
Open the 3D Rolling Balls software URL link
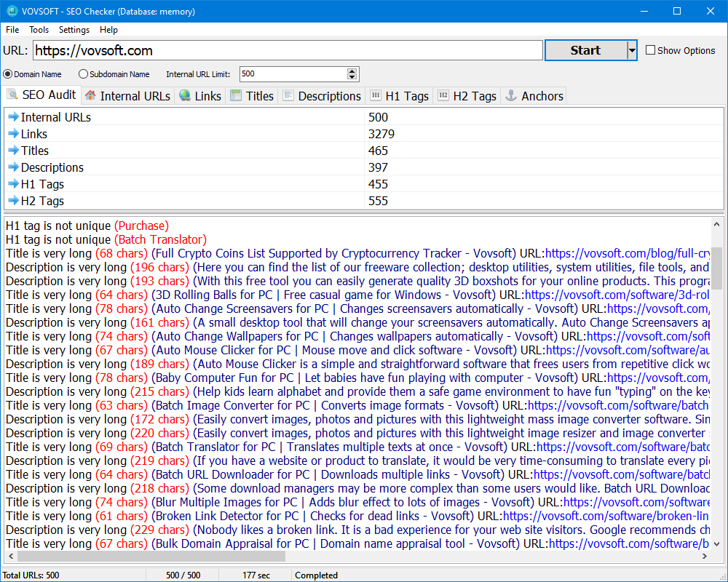[617, 295]
